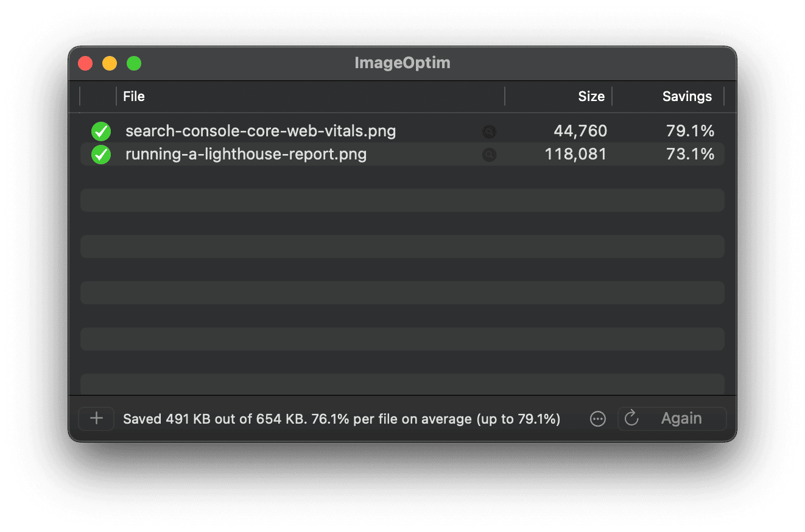Click the Saved 491 KB status text

click(x=341, y=419)
